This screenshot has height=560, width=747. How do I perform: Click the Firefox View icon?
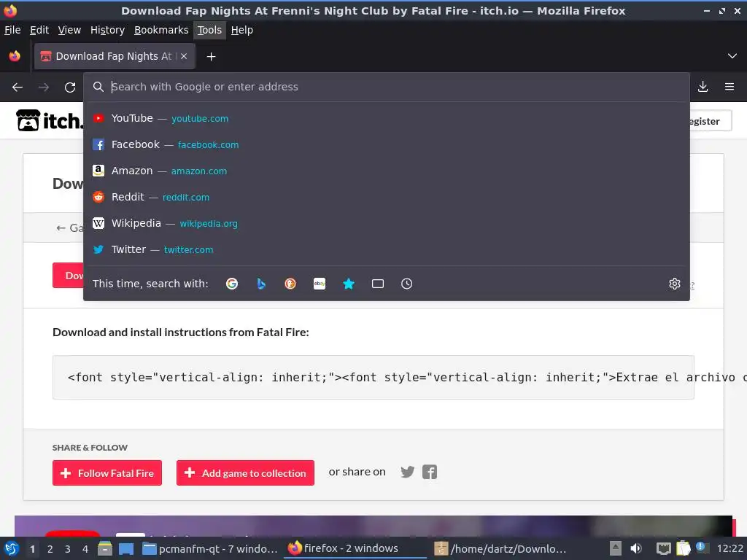pyautogui.click(x=15, y=56)
